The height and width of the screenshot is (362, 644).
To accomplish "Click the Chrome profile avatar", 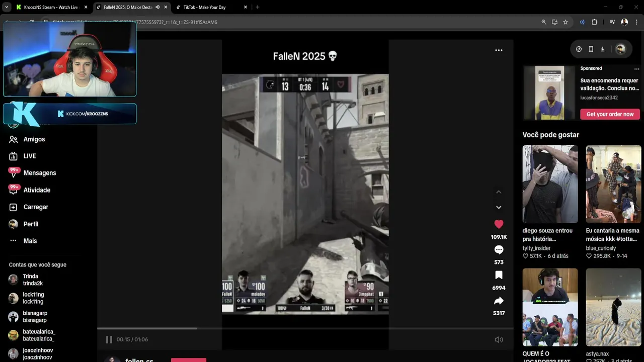I will (624, 22).
